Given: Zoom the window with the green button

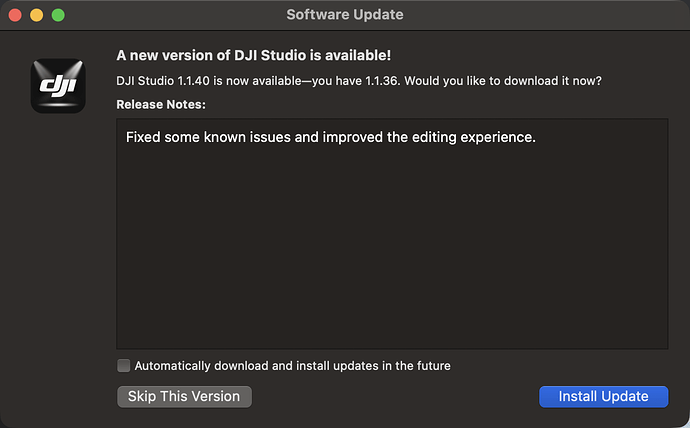Looking at the screenshot, I should [58, 15].
